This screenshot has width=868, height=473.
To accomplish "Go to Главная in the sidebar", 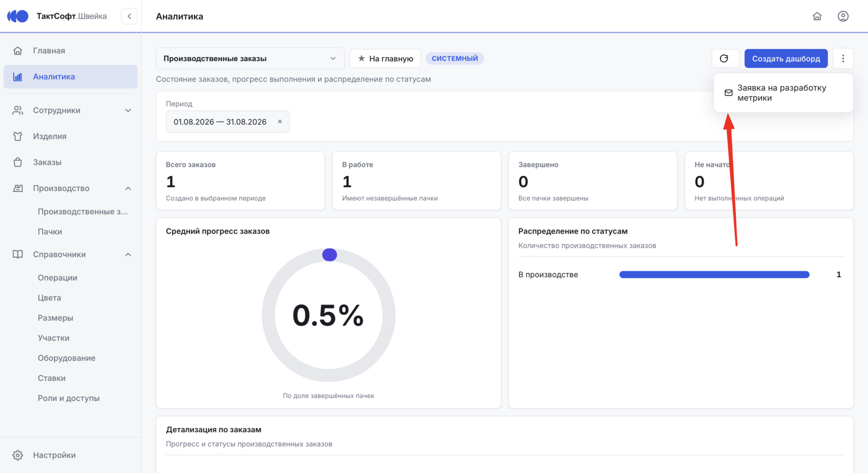I will click(71, 51).
